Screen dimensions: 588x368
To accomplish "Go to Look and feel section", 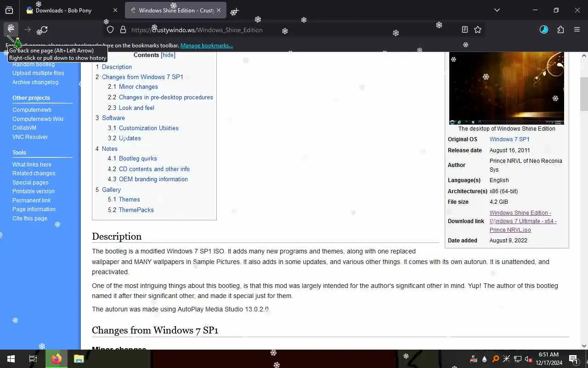I will [136, 108].
